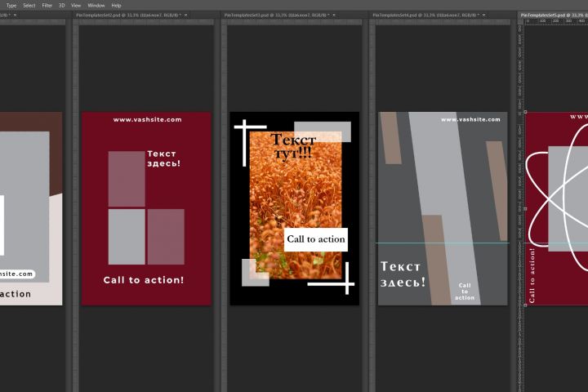Open the Select menu

pos(29,5)
